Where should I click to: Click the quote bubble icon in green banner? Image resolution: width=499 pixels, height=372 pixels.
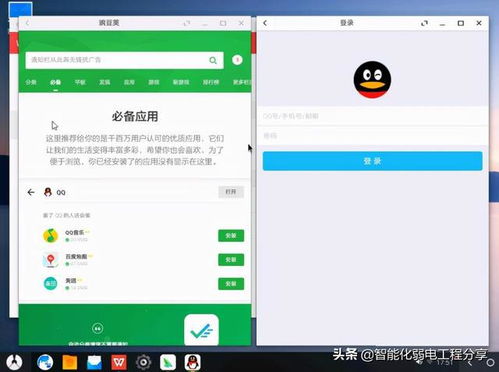[97, 328]
